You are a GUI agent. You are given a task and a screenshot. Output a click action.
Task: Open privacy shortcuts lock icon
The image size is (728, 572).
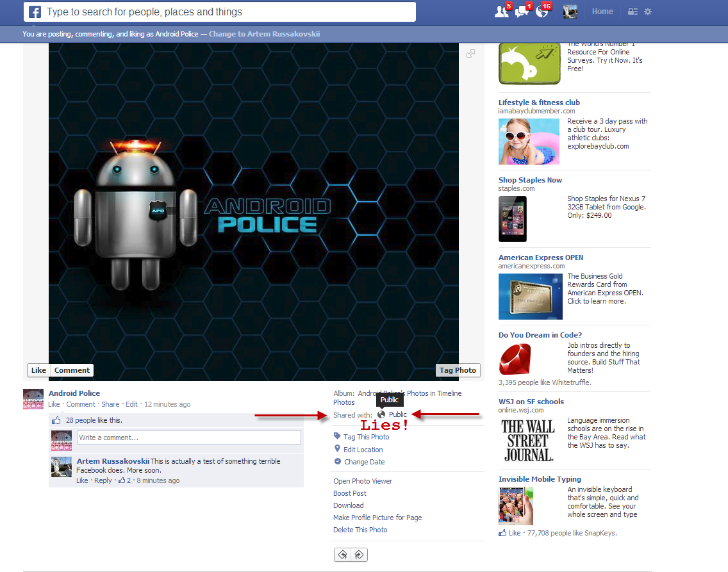pos(633,12)
